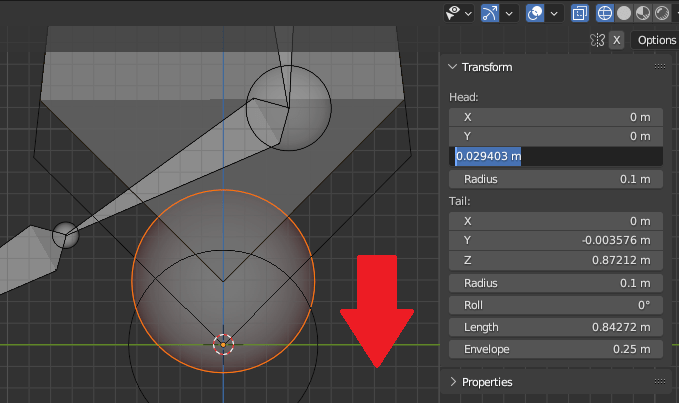Click the Tail Z value field
Screen dimensions: 679x403
click(555, 261)
